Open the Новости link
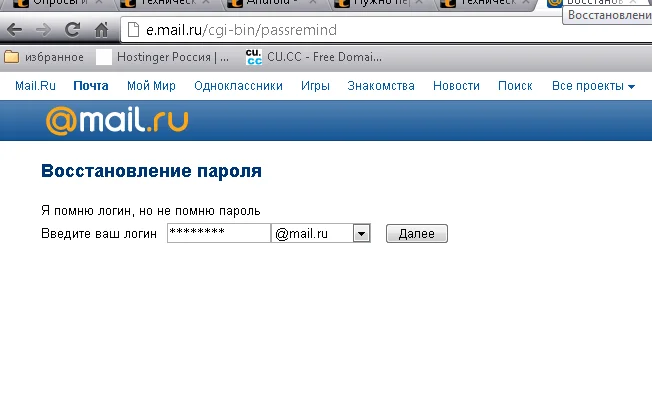This screenshot has width=652, height=400. click(x=456, y=86)
